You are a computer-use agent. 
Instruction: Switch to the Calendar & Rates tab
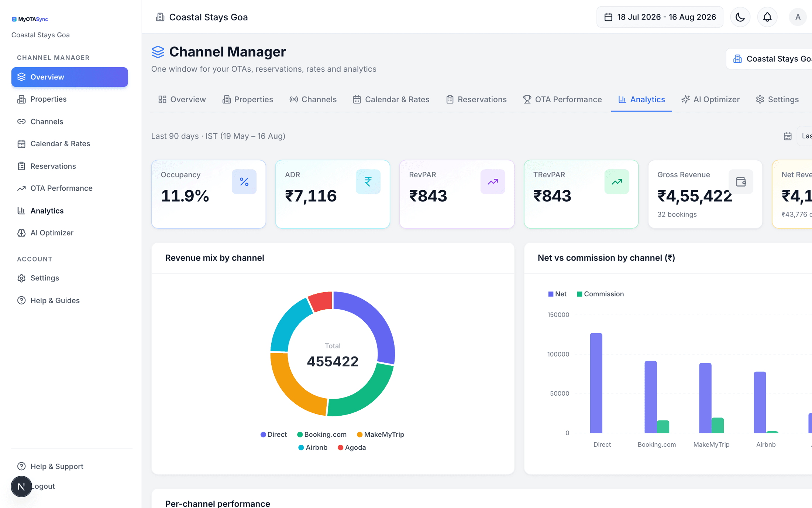point(391,99)
